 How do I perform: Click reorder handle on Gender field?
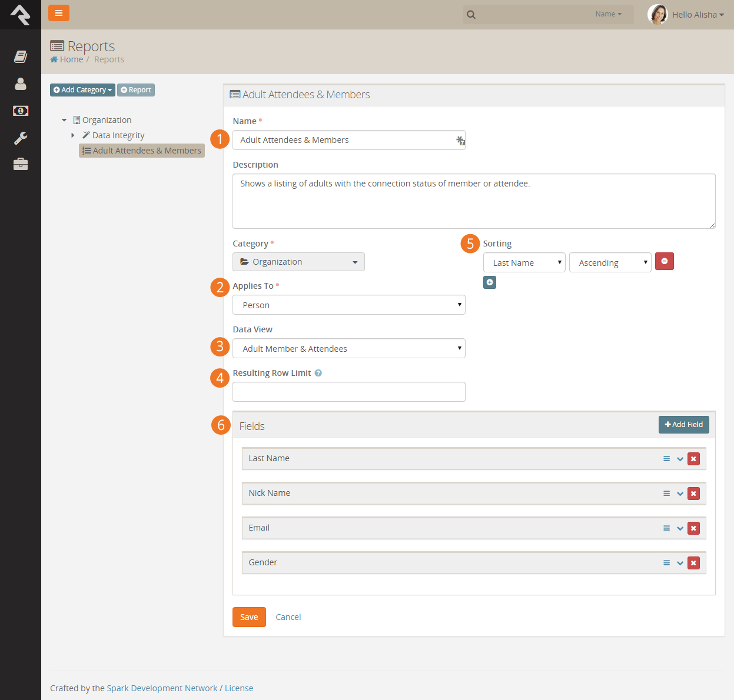point(667,563)
